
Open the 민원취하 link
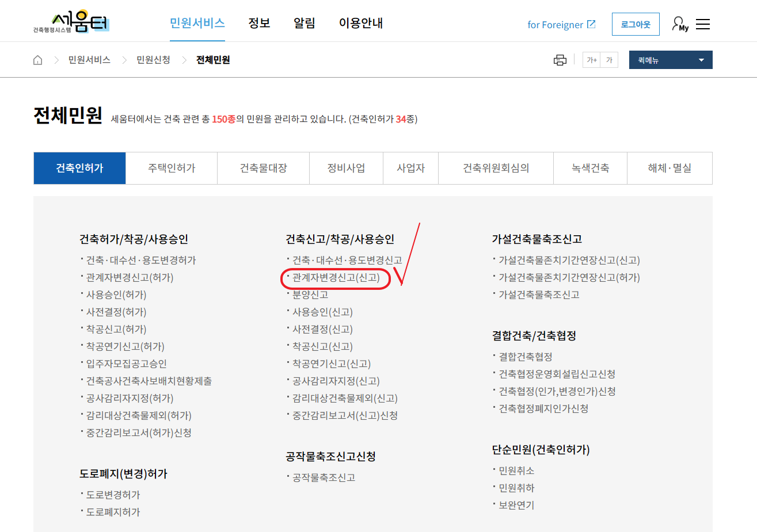pyautogui.click(x=516, y=488)
